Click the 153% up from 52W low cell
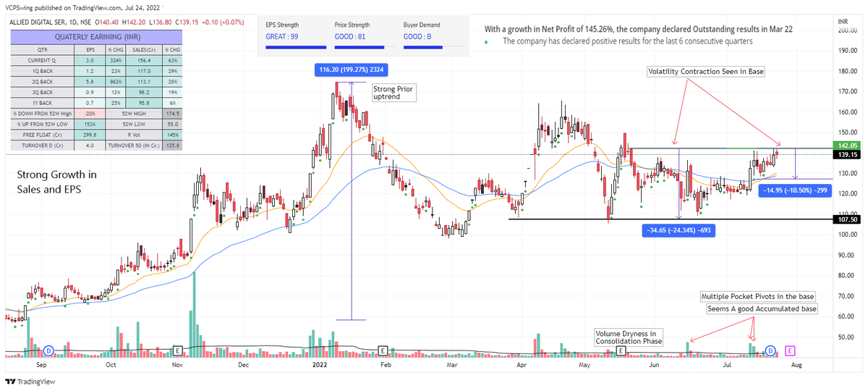This screenshot has height=391, width=868. pos(89,124)
